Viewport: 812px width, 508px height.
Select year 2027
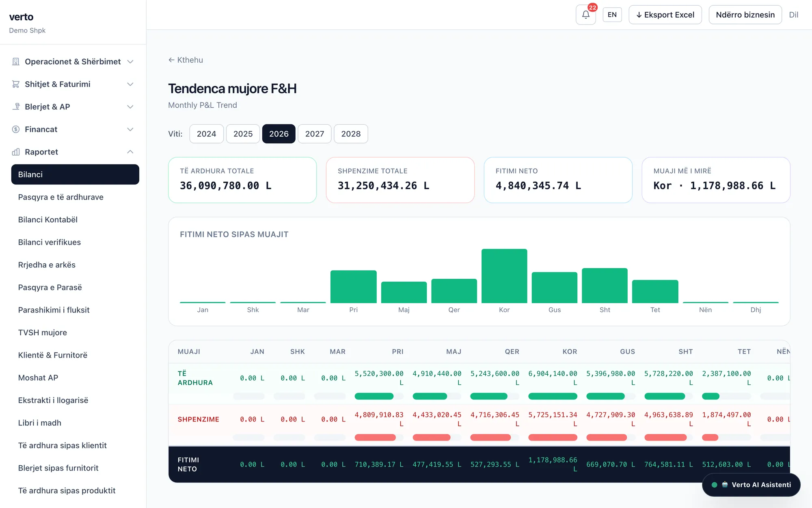point(315,134)
